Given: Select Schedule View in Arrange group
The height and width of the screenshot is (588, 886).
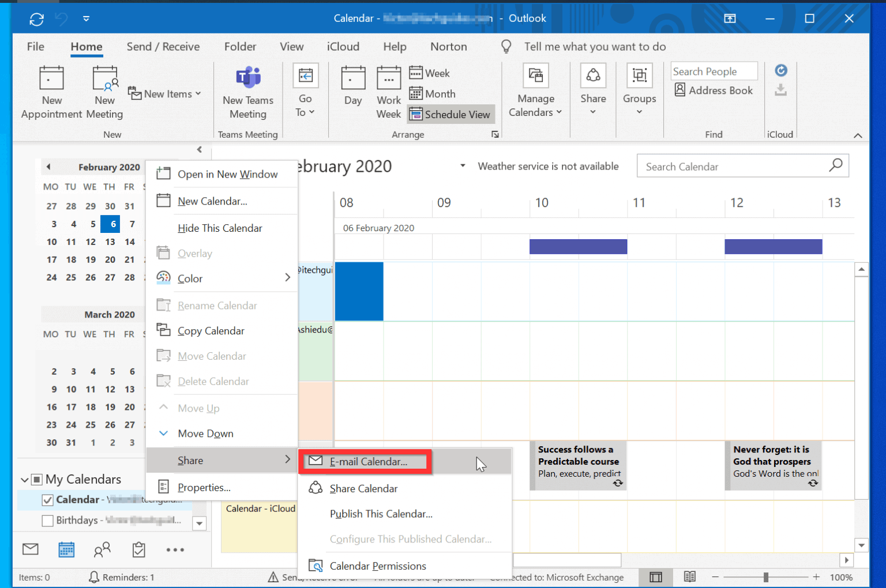Looking at the screenshot, I should coord(450,114).
